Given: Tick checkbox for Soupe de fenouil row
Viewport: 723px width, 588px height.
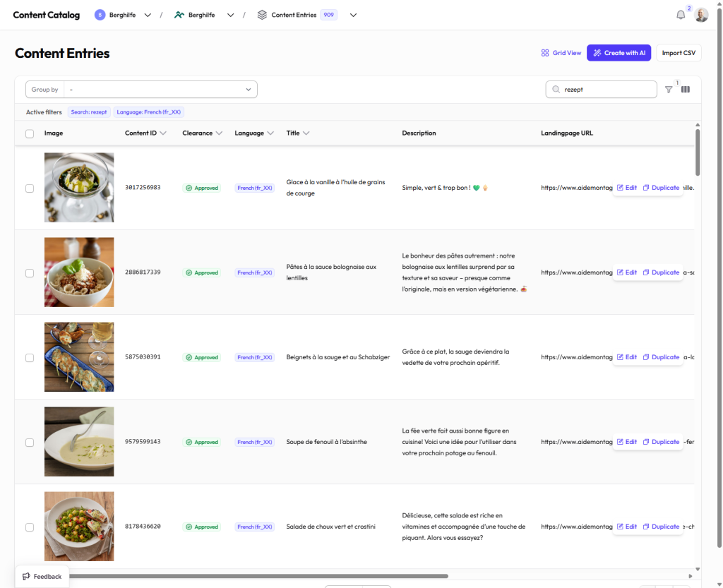Looking at the screenshot, I should point(30,443).
